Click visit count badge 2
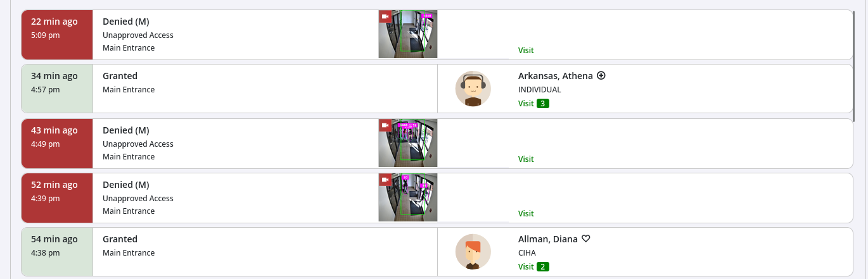This screenshot has height=279, width=868. [542, 266]
